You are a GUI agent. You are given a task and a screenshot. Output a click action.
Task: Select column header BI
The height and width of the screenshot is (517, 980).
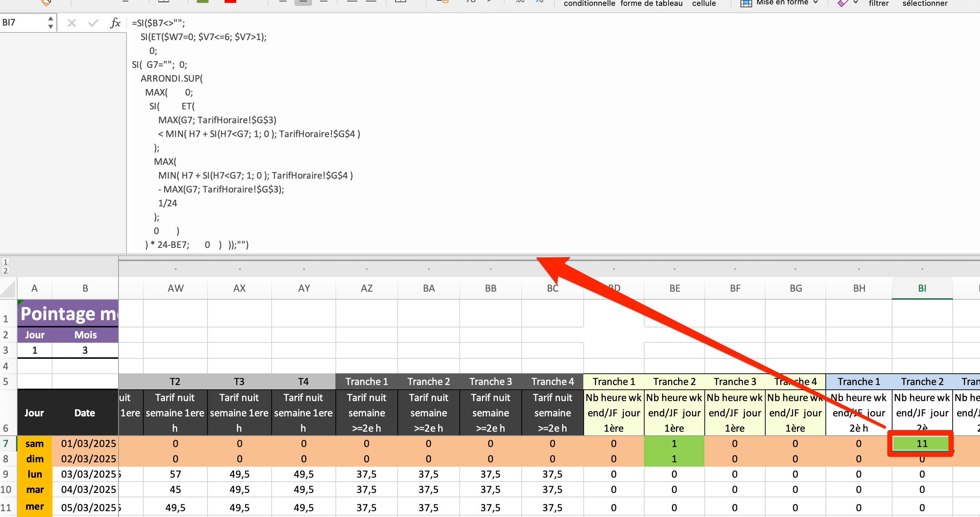click(x=922, y=288)
